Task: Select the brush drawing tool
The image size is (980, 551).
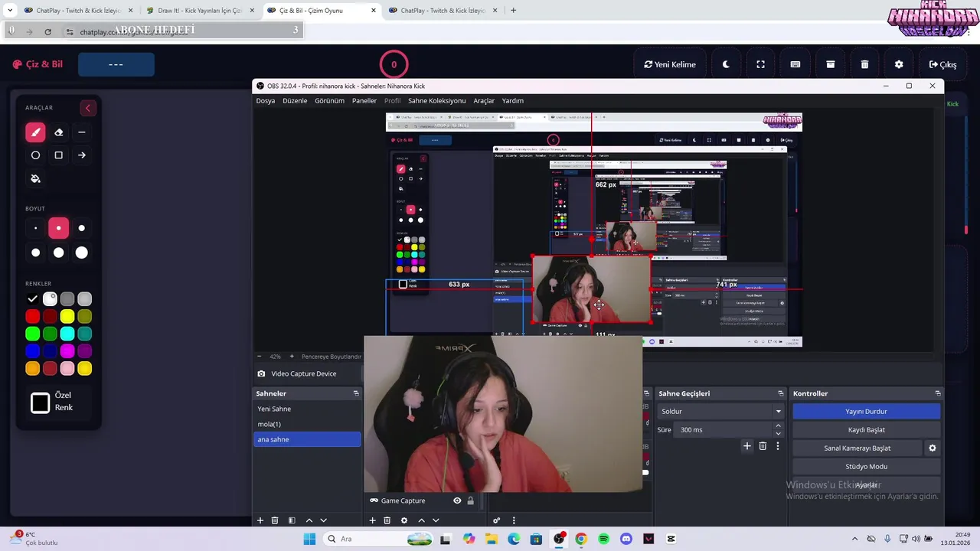Action: (x=35, y=132)
